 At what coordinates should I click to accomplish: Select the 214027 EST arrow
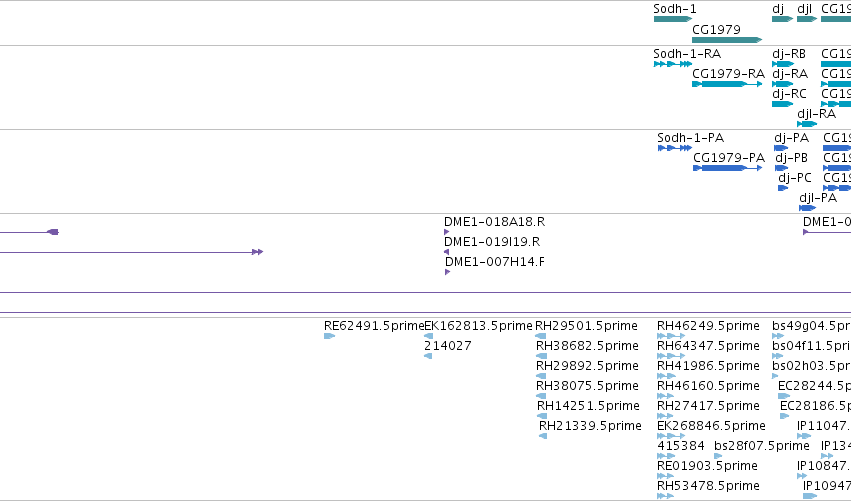click(428, 357)
